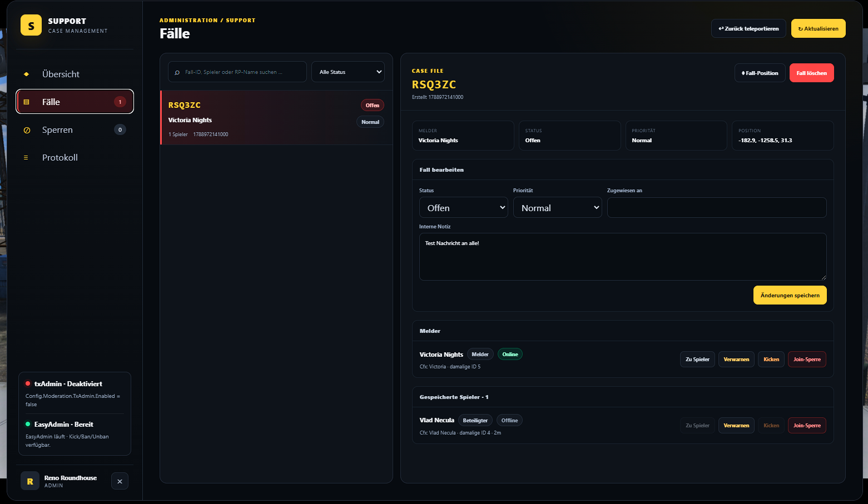Click Verwarnen for Vlad Necula
This screenshot has height=504, width=868.
point(736,426)
